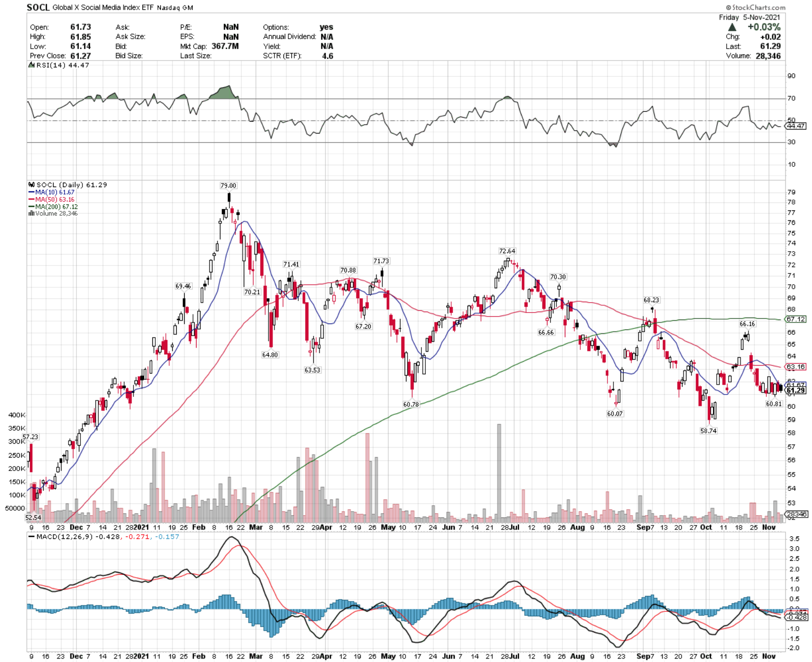Image resolution: width=812 pixels, height=662 pixels.
Task: Select the Prev Close value 61.27
Action: click(x=80, y=56)
